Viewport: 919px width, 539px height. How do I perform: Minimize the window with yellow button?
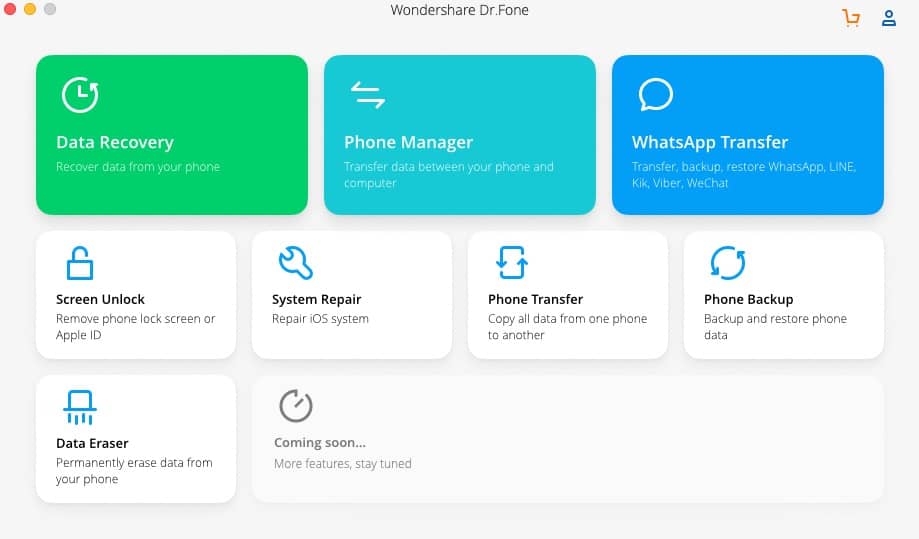click(x=30, y=9)
